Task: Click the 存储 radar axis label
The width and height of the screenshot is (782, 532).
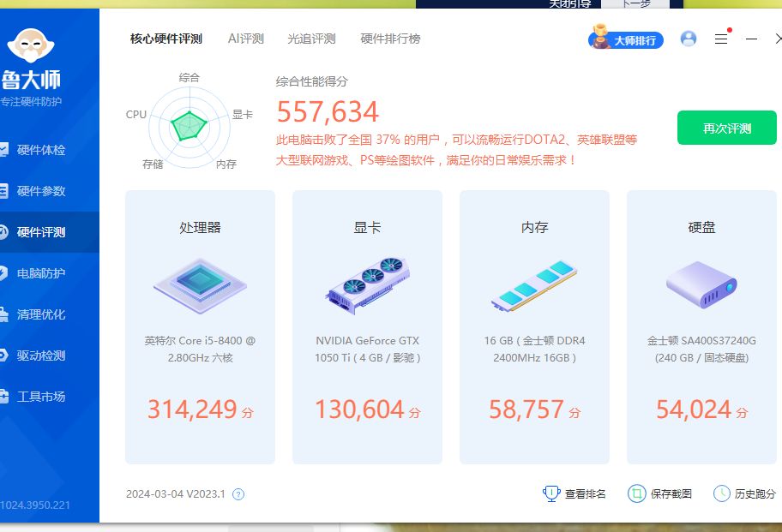Action: point(153,164)
